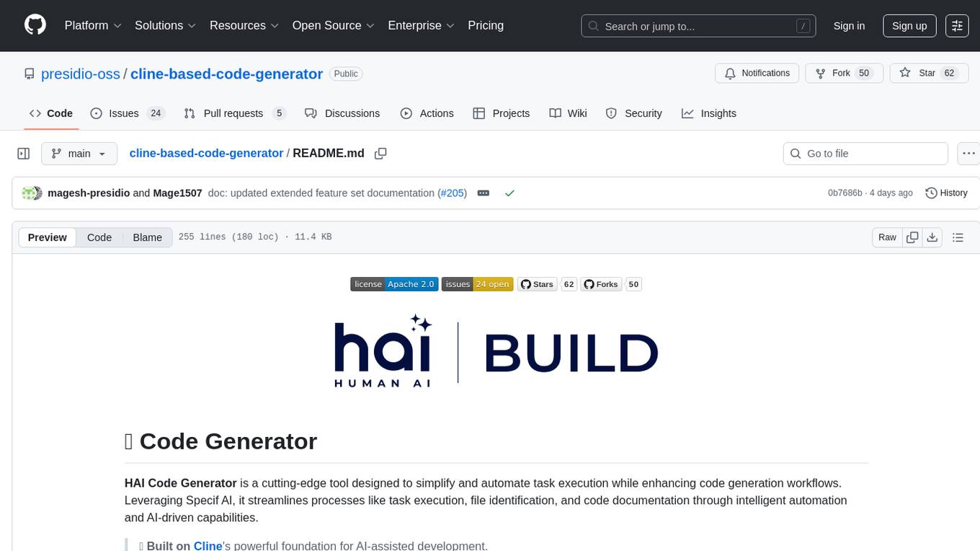Open the presidio-oss owner link

pos(81,74)
